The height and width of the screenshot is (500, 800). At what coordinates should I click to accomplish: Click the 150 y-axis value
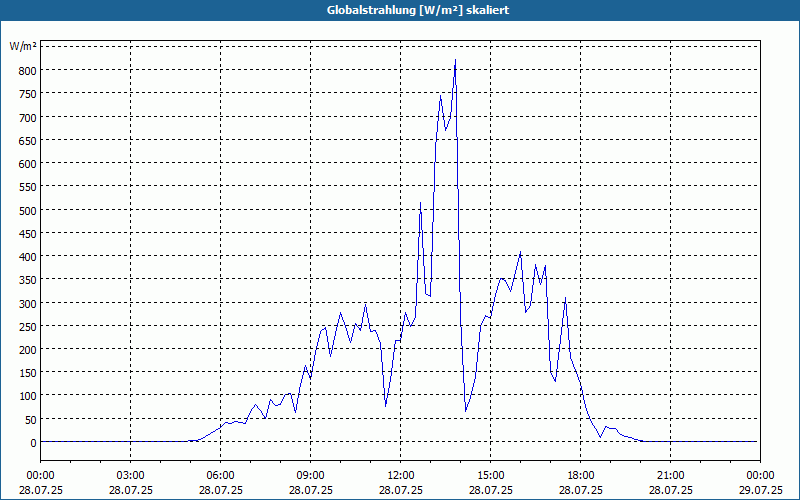pyautogui.click(x=28, y=373)
